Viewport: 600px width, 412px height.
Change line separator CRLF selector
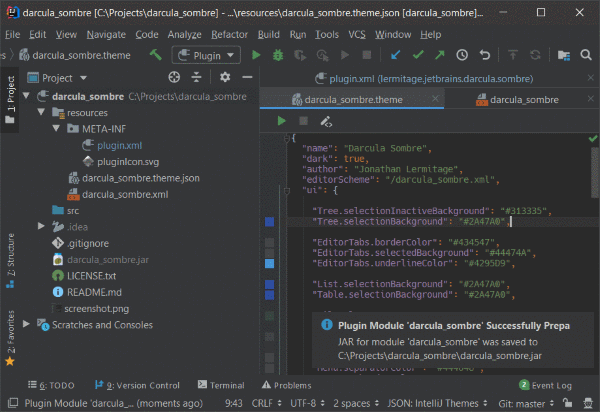266,403
